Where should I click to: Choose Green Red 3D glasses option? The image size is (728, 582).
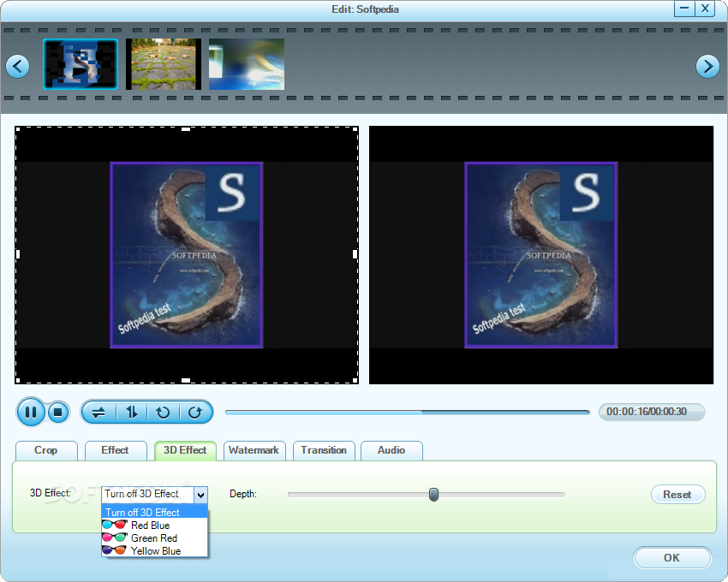click(155, 537)
